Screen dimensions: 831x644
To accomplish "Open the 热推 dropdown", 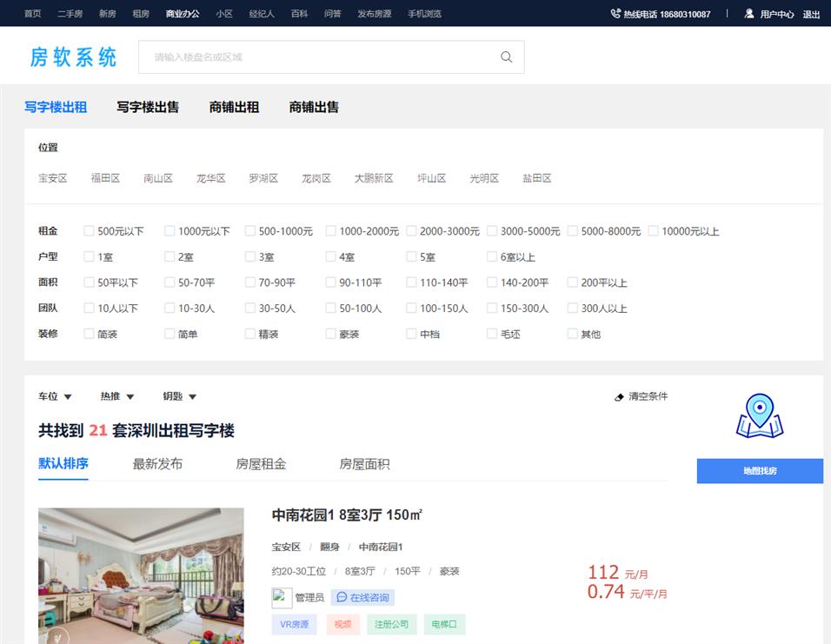I will (117, 396).
